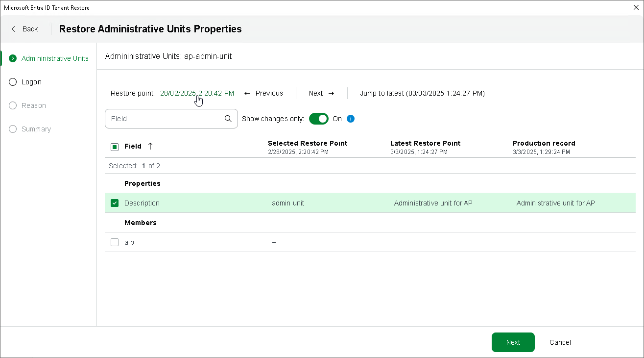Select the Logon step
644x358 pixels.
(31, 82)
